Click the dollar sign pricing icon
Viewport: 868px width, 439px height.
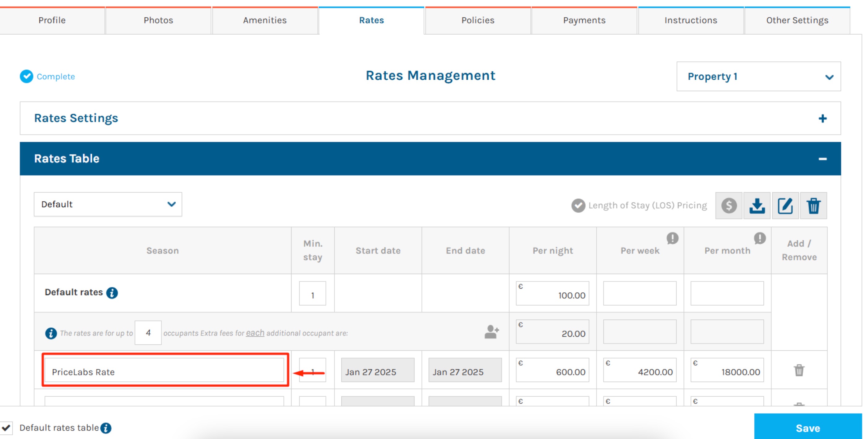click(729, 205)
